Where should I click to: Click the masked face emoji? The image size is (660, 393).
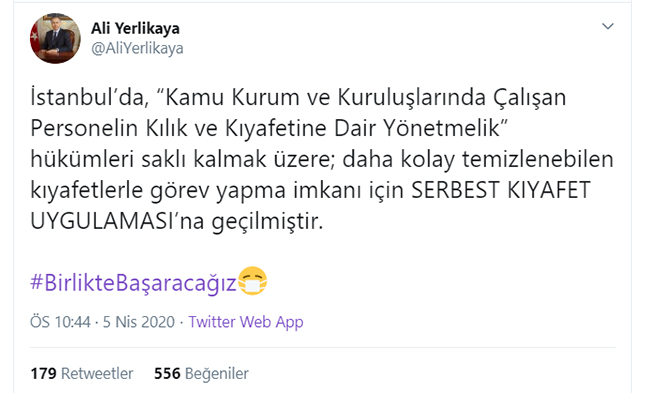tap(253, 281)
